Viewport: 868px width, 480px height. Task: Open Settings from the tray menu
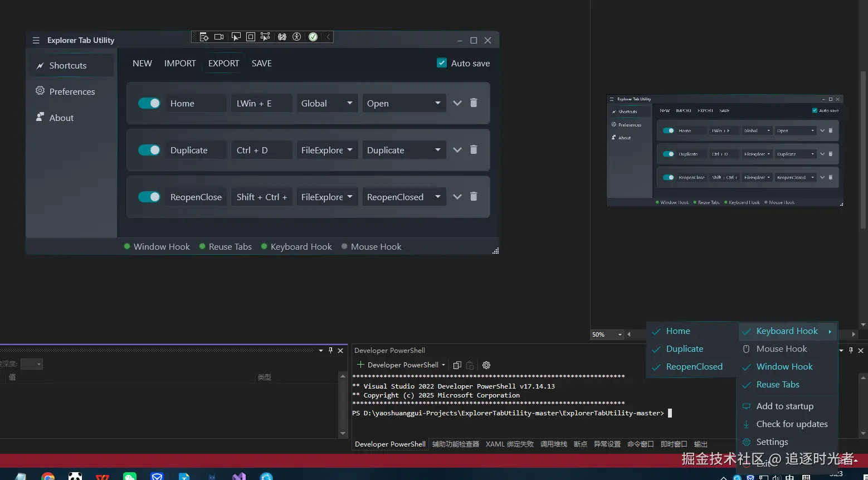[x=788, y=442]
